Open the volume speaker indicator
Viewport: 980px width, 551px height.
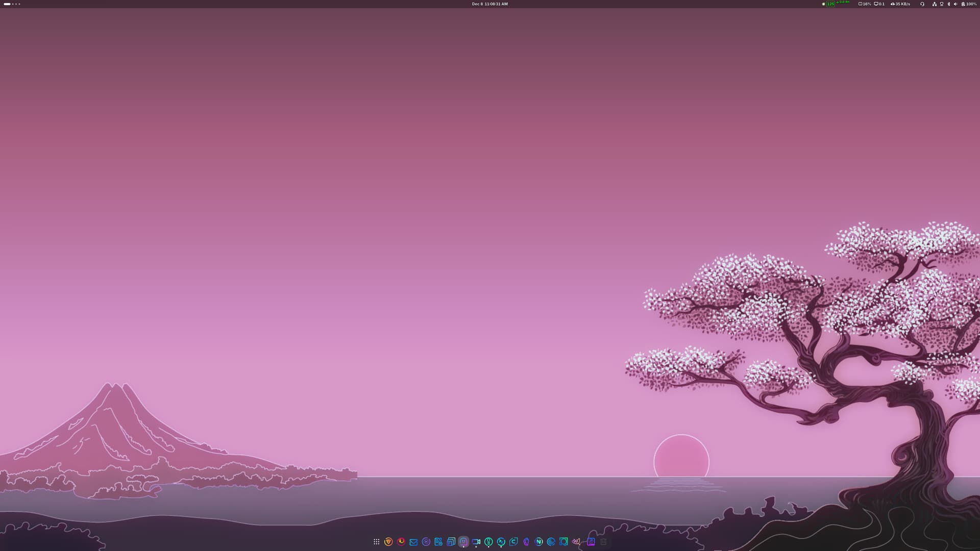tap(955, 4)
